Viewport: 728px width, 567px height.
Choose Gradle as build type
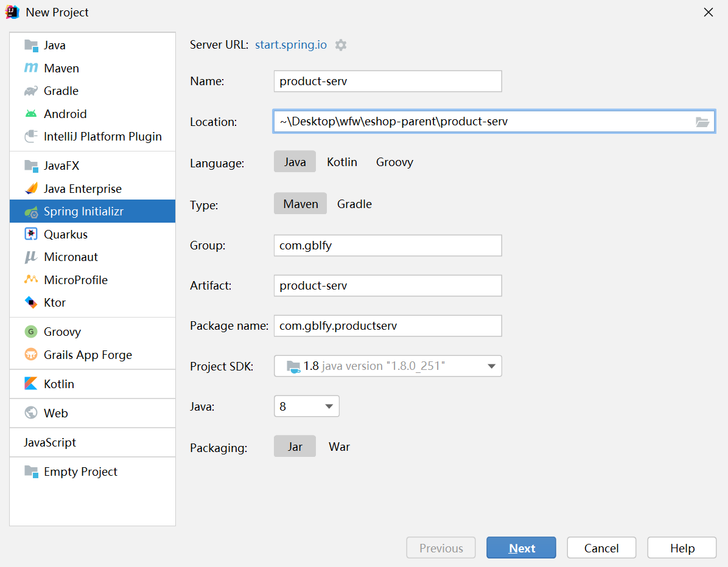[x=354, y=204]
